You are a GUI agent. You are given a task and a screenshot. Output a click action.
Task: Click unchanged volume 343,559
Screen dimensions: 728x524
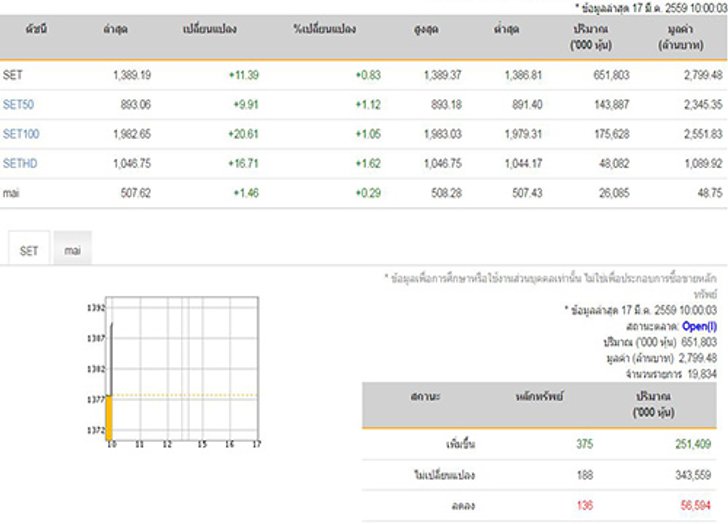[x=693, y=475]
